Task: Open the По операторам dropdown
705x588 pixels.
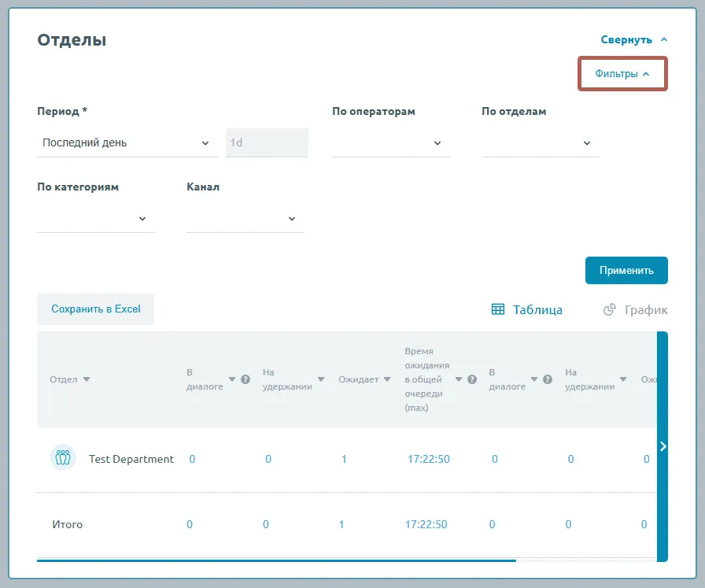Action: pyautogui.click(x=390, y=143)
